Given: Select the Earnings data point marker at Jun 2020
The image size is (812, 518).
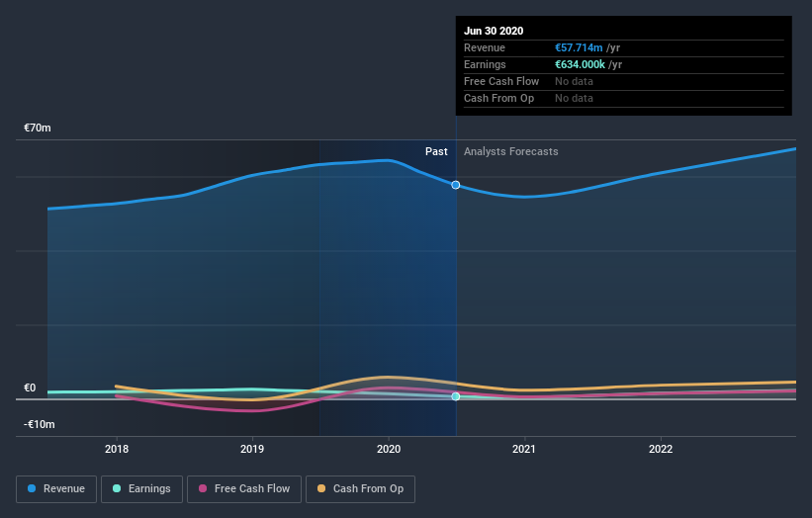Looking at the screenshot, I should (456, 396).
